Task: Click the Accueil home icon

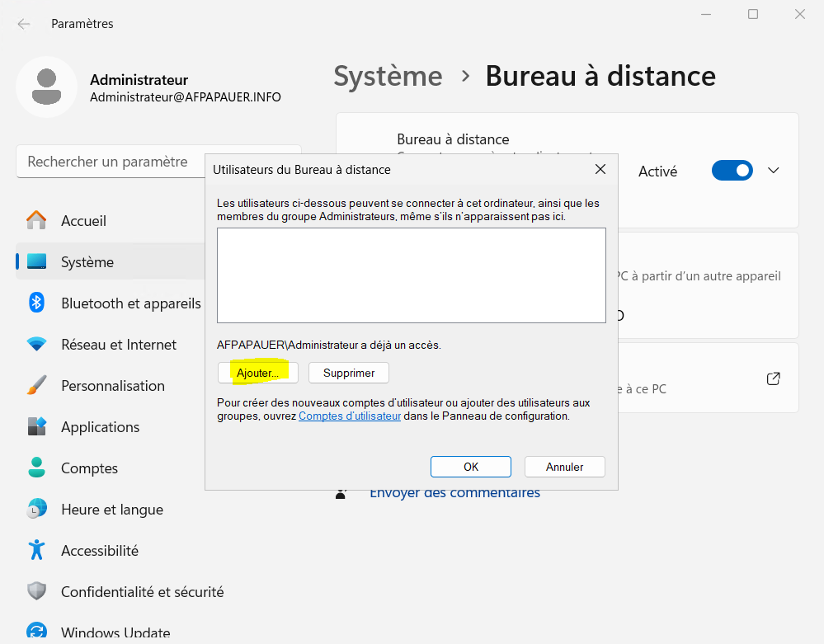Action: (x=36, y=220)
